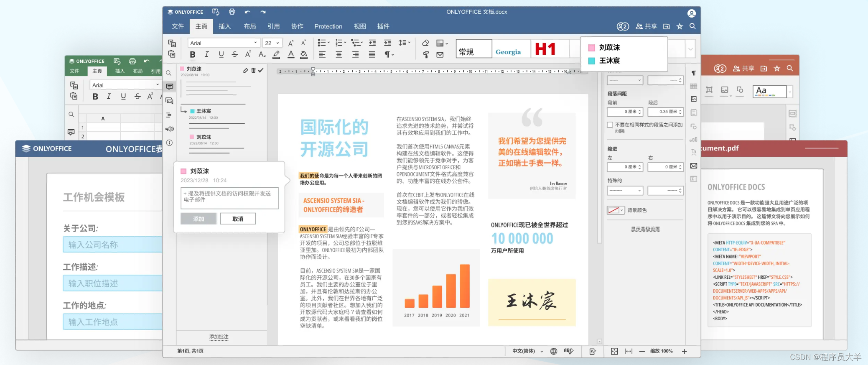Click the decrease font size icon
Viewport: 868px width, 365px height.
tap(304, 43)
